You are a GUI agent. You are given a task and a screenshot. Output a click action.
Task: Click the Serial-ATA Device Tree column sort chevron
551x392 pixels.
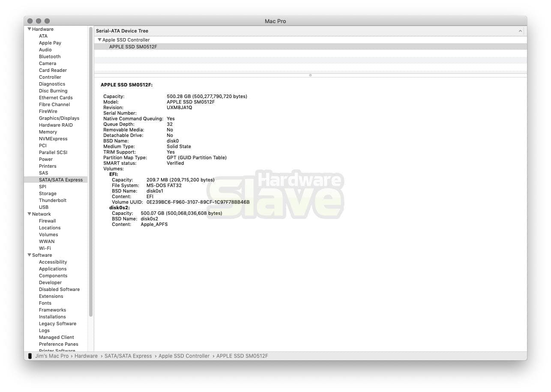click(520, 31)
